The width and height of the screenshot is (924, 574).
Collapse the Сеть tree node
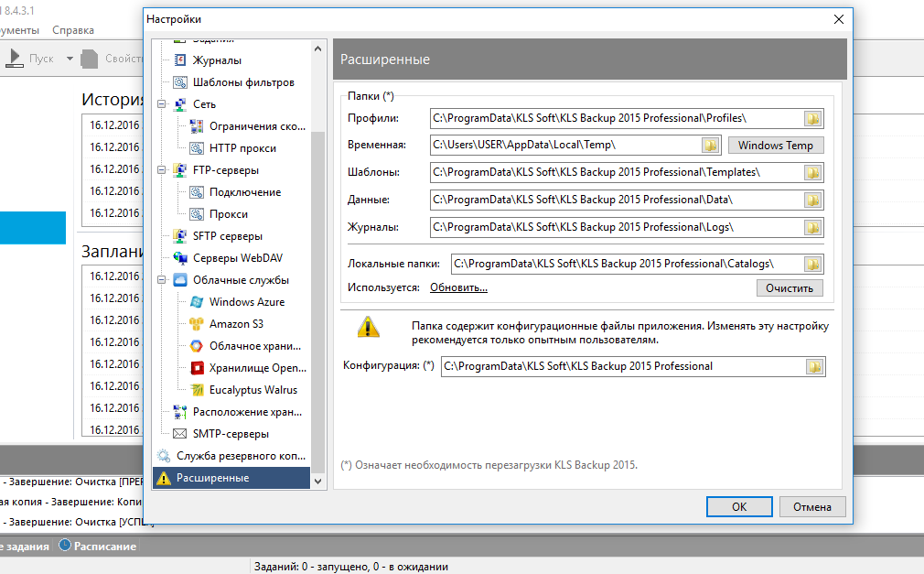point(161,104)
